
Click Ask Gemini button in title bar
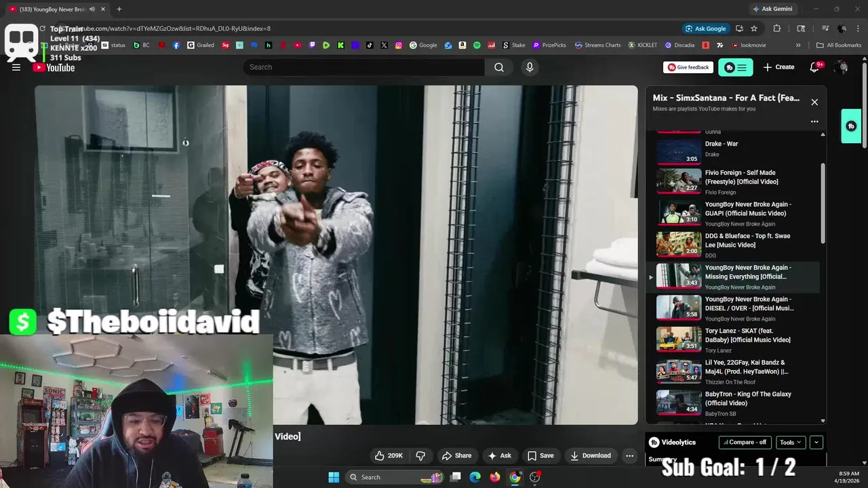coord(772,9)
